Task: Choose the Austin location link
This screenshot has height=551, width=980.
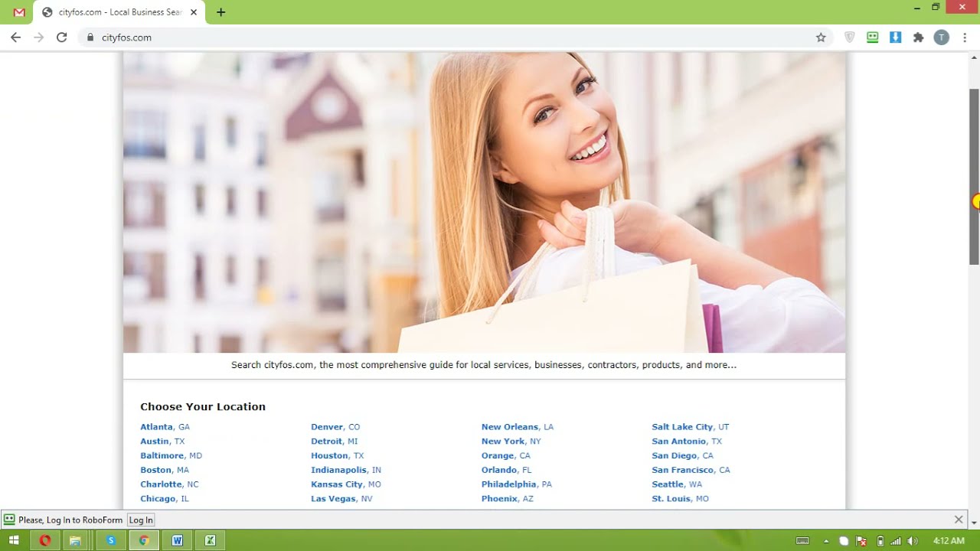Action: pos(162,442)
